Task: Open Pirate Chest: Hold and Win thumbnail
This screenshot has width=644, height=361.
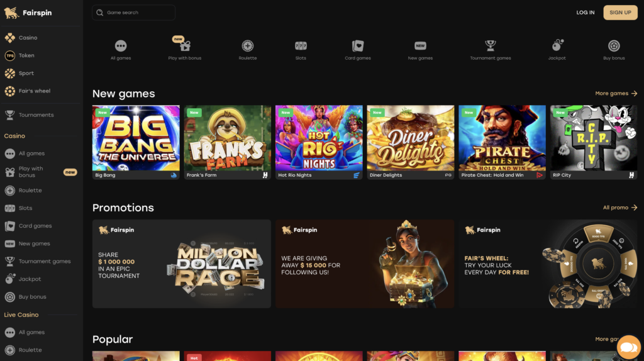Action: pyautogui.click(x=502, y=142)
